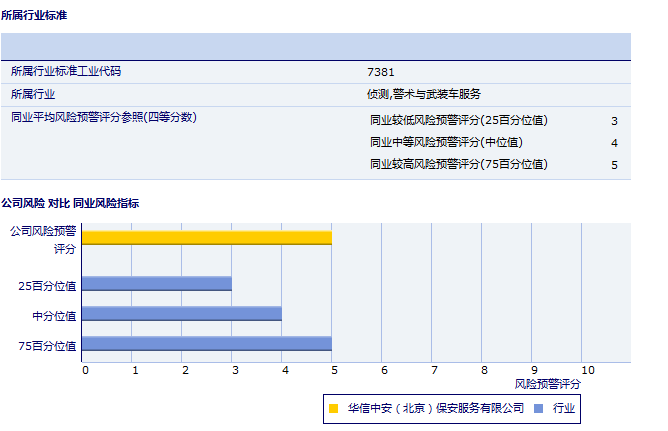
Task: Click the 华信中安（北京）保安服务有限公司 legend label
Action: coord(435,408)
